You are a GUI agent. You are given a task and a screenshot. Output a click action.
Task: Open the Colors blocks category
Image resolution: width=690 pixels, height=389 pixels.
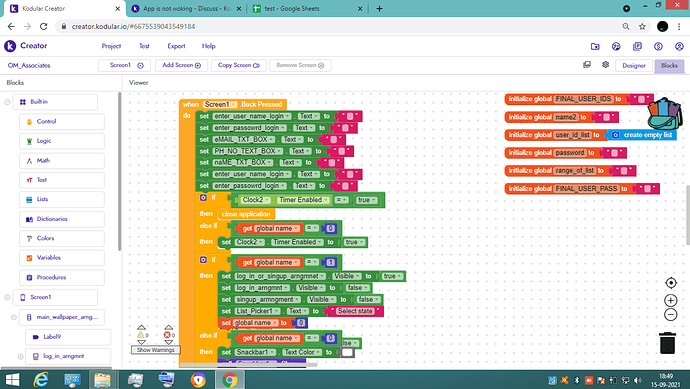[x=62, y=238]
